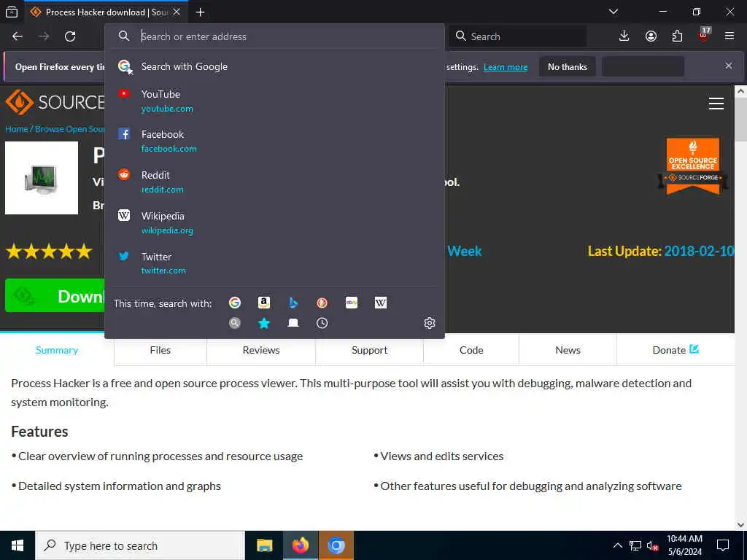This screenshot has width=747, height=560.
Task: Open the Firefox downloads panel
Action: pyautogui.click(x=624, y=36)
